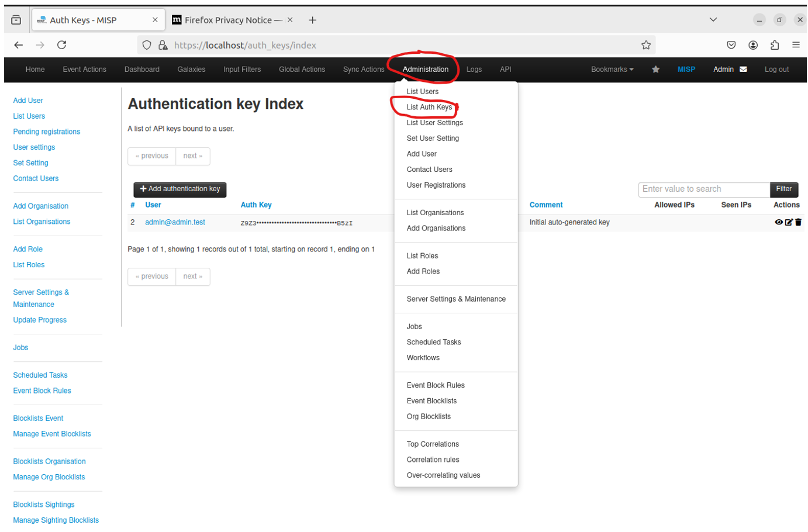Focus the Enter value to search field
Screen dimensions: 808x532
pos(704,189)
